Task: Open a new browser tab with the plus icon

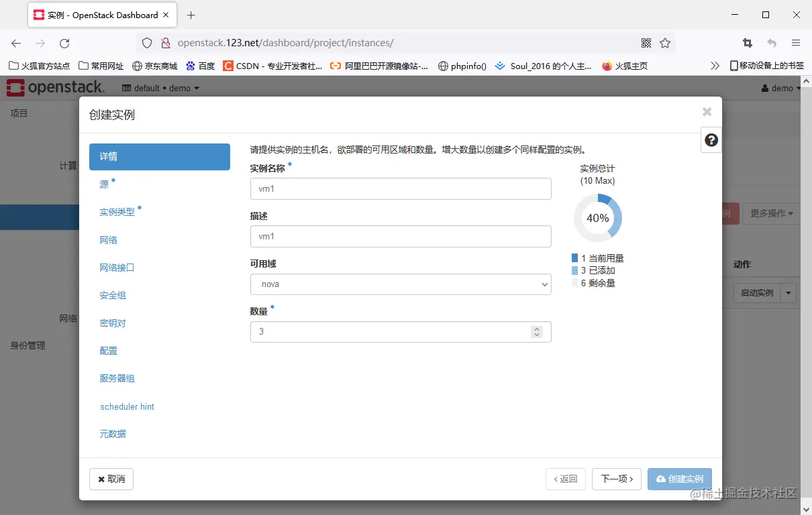Action: [191, 15]
